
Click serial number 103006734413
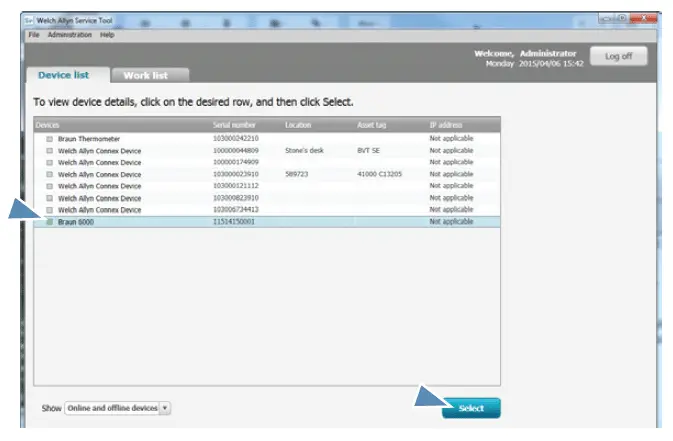coord(236,209)
